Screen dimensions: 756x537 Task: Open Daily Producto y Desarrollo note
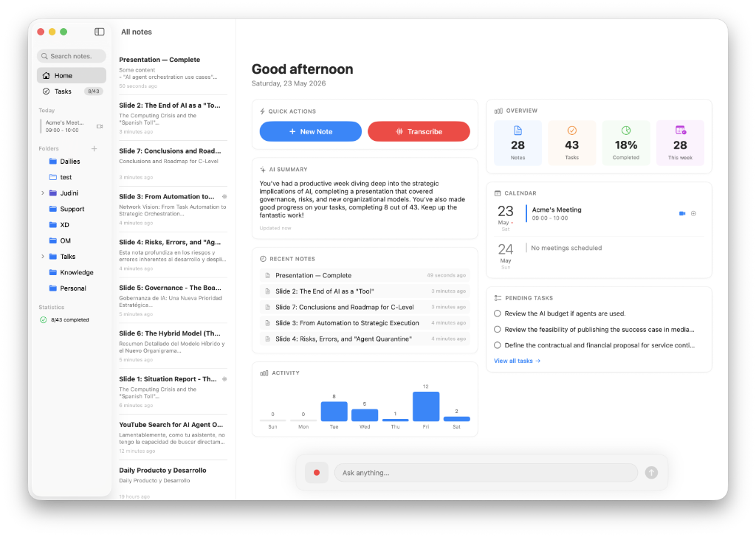coord(173,481)
